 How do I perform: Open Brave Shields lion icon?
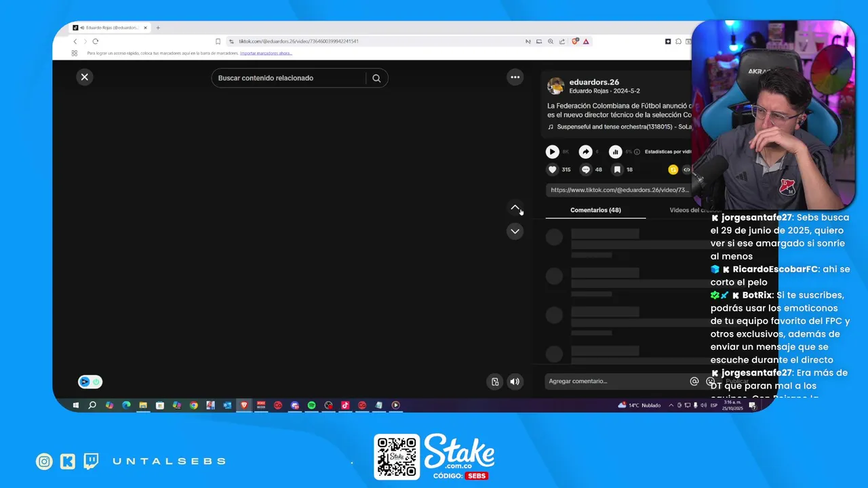[x=575, y=41]
